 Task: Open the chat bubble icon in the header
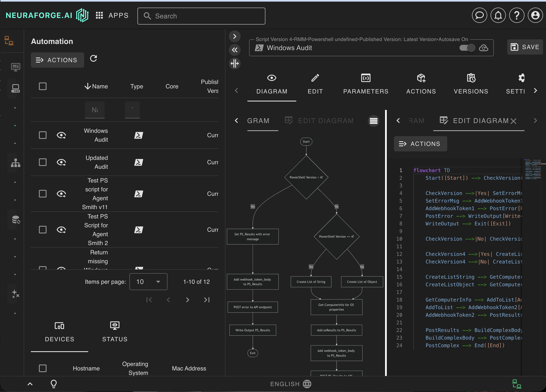479,15
